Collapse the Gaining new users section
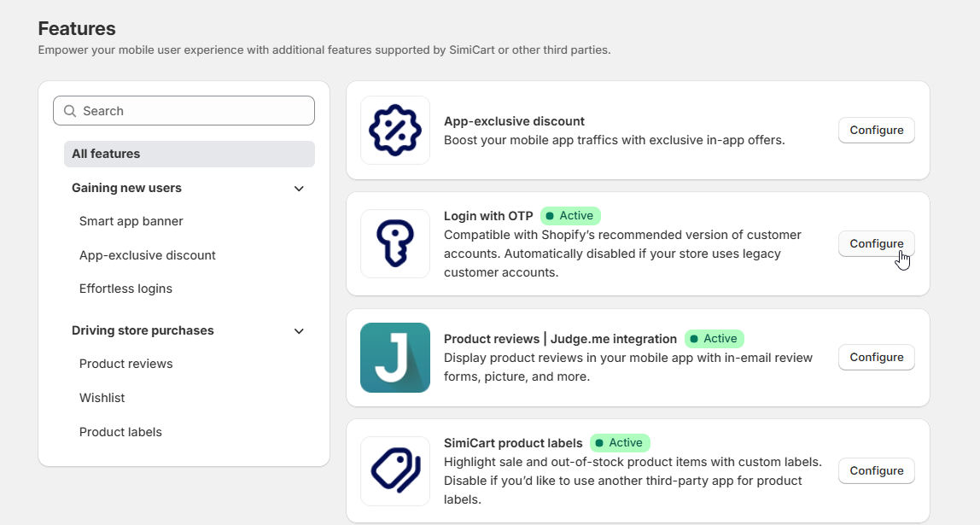Viewport: 980px width, 525px height. (x=299, y=189)
